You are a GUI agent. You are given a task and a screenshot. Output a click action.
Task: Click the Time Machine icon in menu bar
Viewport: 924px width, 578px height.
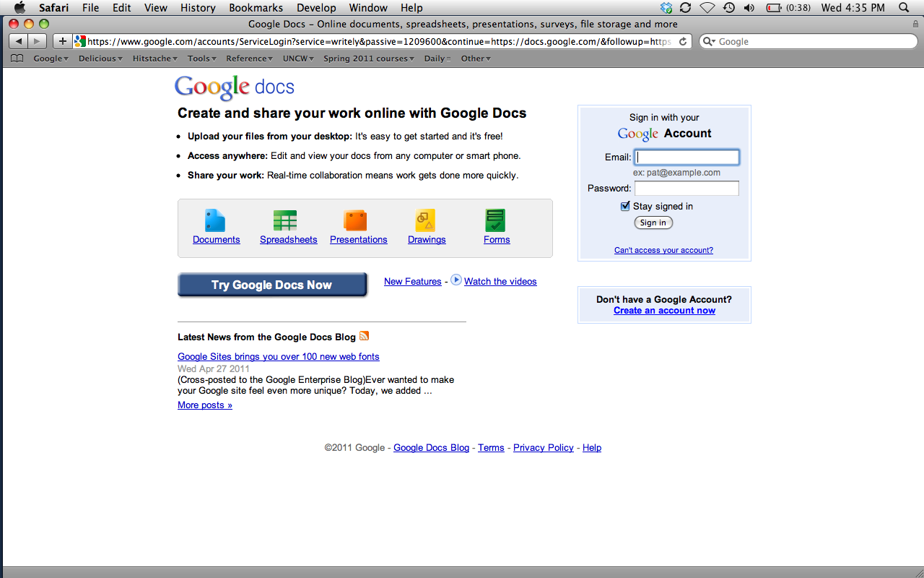pos(729,7)
